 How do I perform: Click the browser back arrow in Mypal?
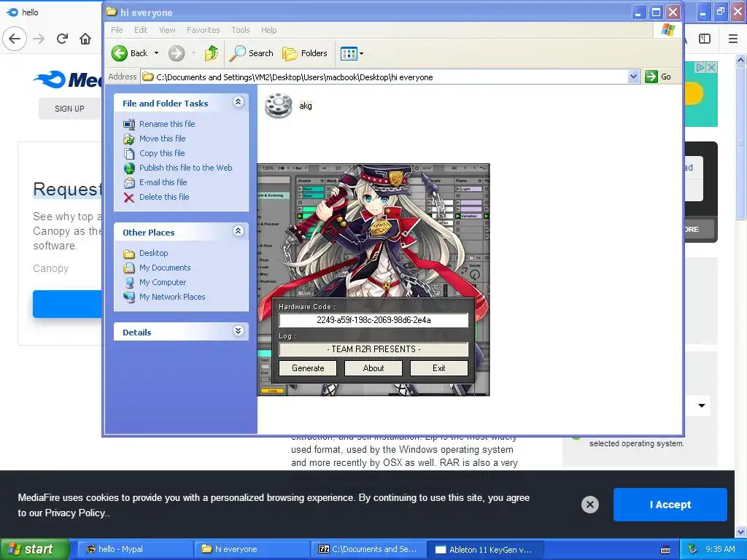tap(15, 39)
